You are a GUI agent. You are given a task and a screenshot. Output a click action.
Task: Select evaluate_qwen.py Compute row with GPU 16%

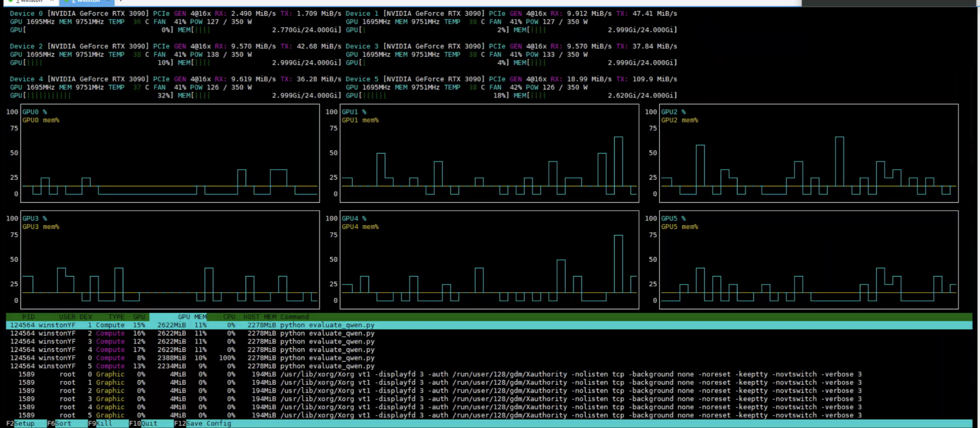coord(489,333)
